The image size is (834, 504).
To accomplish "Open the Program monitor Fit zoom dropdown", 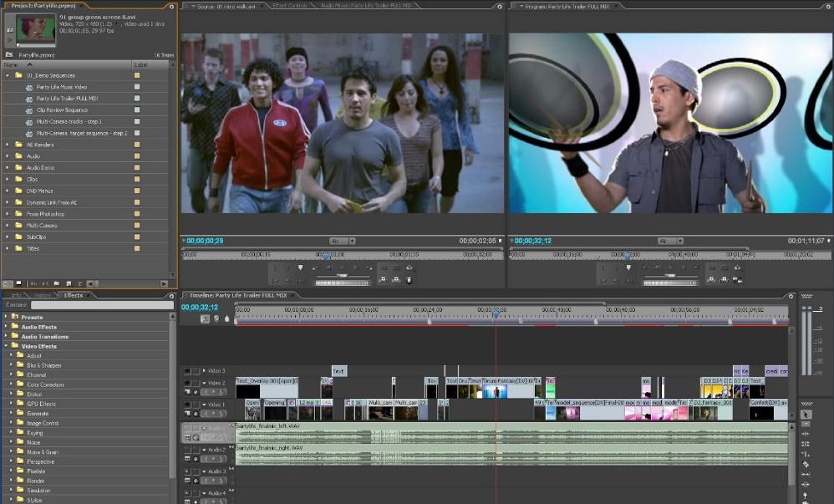I will 670,241.
